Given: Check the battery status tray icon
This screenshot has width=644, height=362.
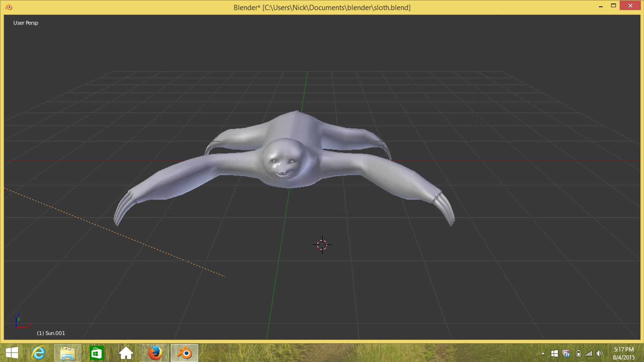Looking at the screenshot, I should pyautogui.click(x=578, y=353).
